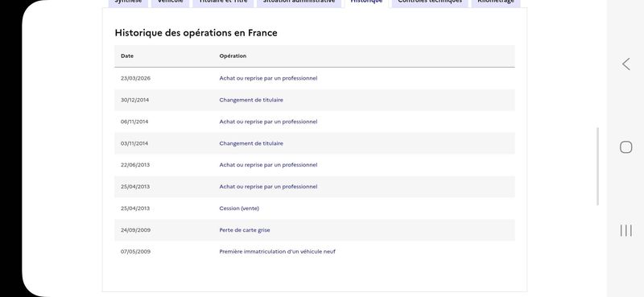Tap the Android home button icon
Screen dimensions: 644x297
(625, 147)
